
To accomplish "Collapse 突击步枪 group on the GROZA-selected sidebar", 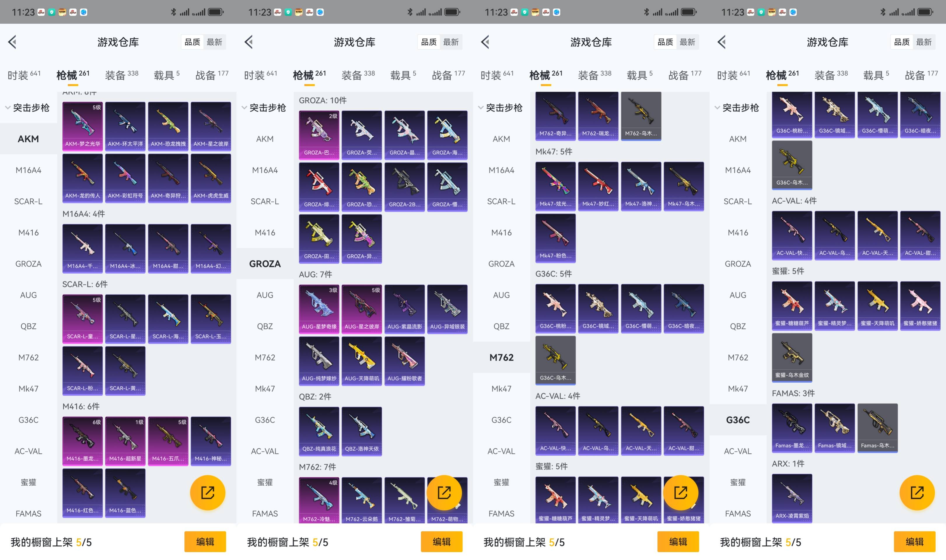I will click(264, 108).
